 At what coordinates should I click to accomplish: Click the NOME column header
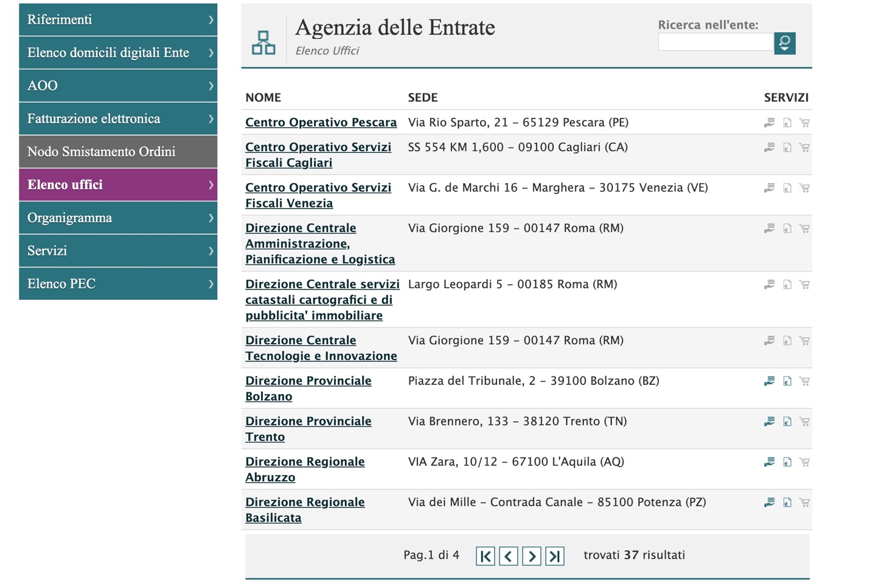click(263, 97)
